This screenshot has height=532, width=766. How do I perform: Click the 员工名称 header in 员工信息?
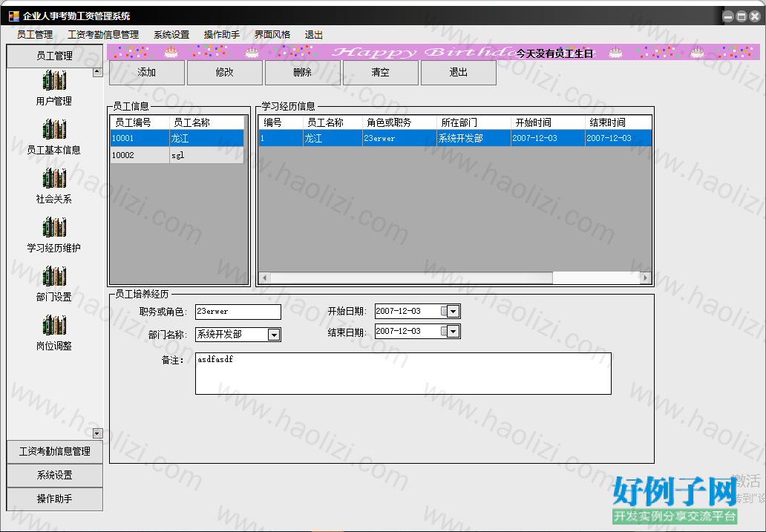point(206,122)
